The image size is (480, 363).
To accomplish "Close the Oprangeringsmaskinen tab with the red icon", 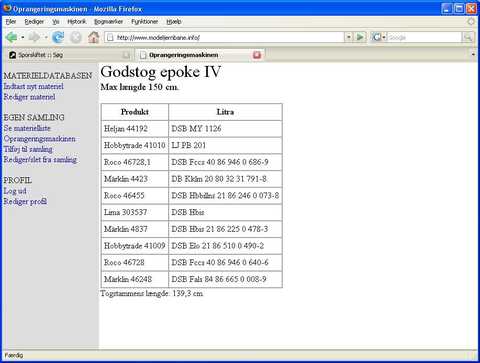I will tap(257, 55).
